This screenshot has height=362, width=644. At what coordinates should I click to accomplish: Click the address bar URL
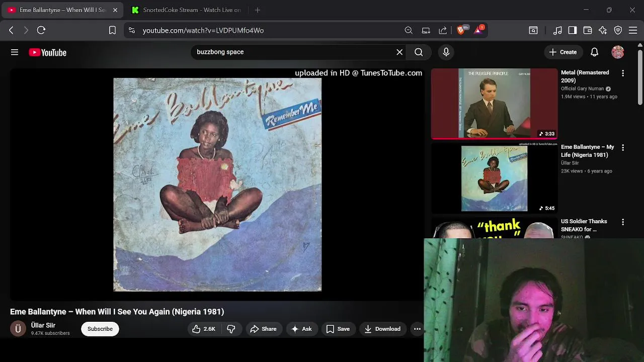pyautogui.click(x=203, y=30)
